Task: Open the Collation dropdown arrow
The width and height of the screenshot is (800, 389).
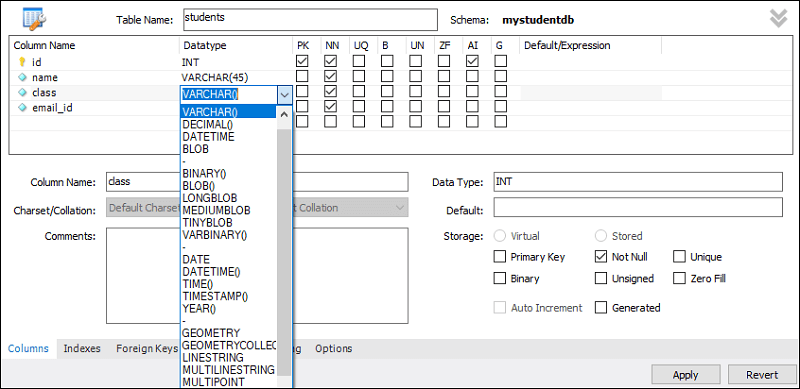Action: click(399, 208)
